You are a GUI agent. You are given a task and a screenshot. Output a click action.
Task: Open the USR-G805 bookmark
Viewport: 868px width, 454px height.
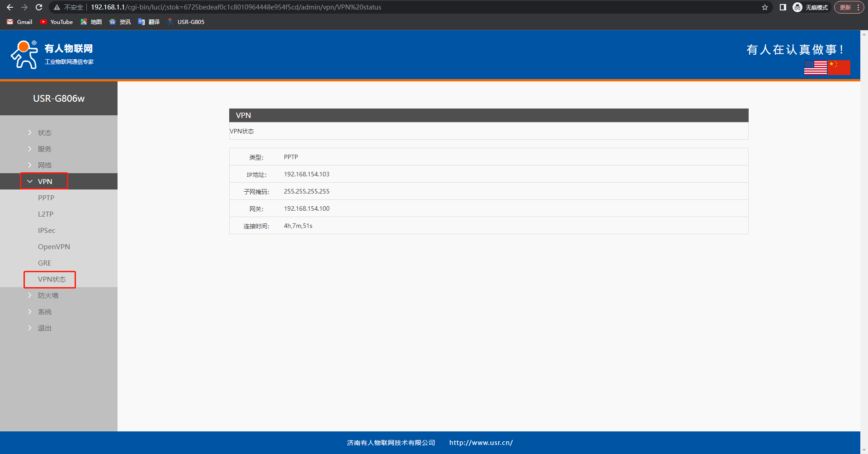click(x=186, y=22)
